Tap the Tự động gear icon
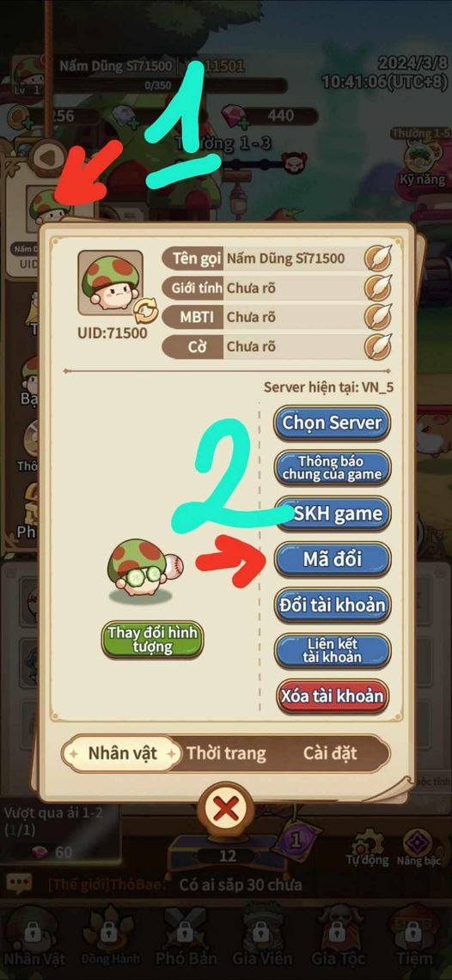This screenshot has width=452, height=980. (x=367, y=849)
